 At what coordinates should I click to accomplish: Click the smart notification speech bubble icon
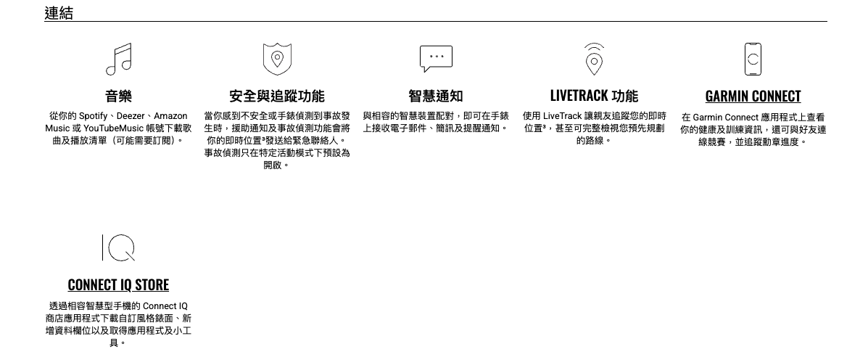[436, 59]
